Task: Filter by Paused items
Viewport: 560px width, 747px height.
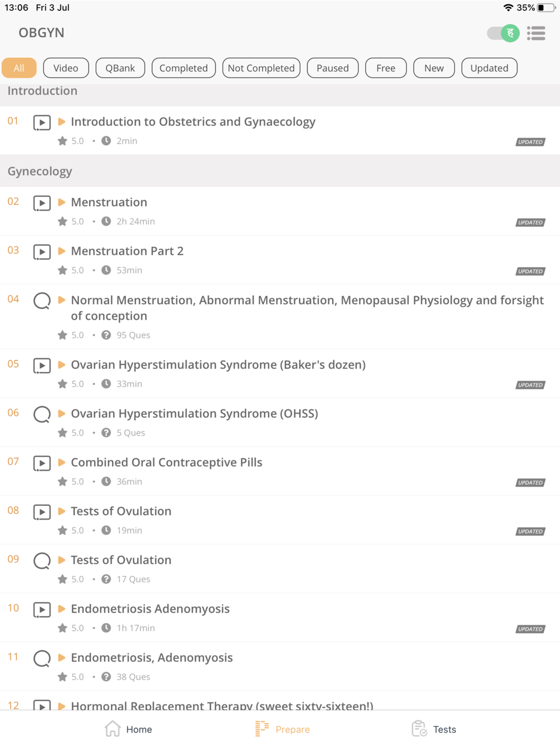Action: tap(332, 68)
